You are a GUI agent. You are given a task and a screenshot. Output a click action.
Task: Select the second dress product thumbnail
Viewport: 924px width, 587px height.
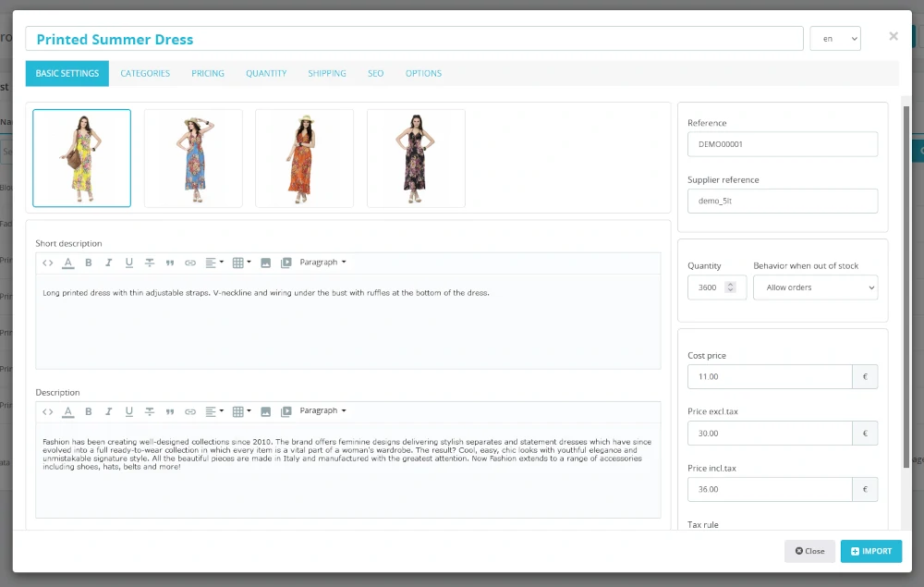point(192,157)
